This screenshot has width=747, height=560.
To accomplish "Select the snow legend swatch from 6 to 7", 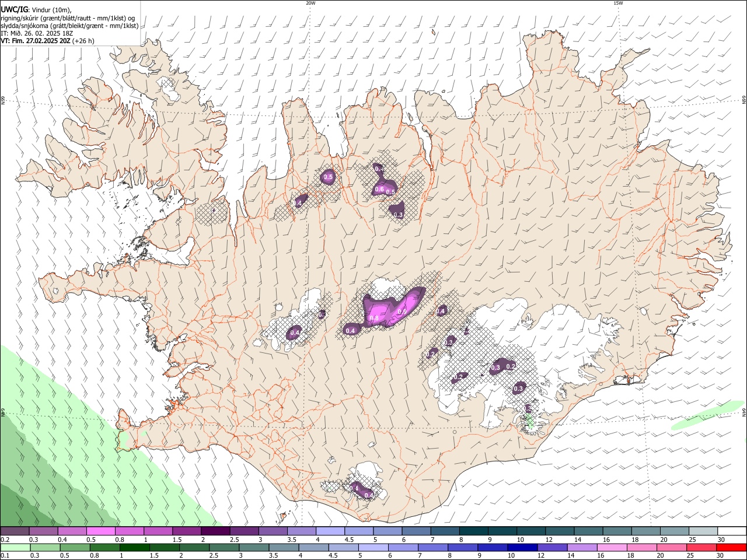I will point(417,531).
